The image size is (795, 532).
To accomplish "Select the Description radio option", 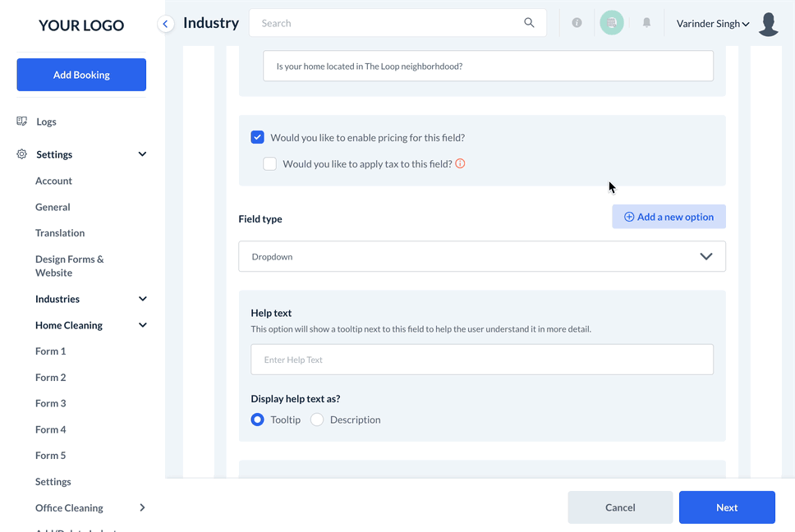I will tap(317, 420).
